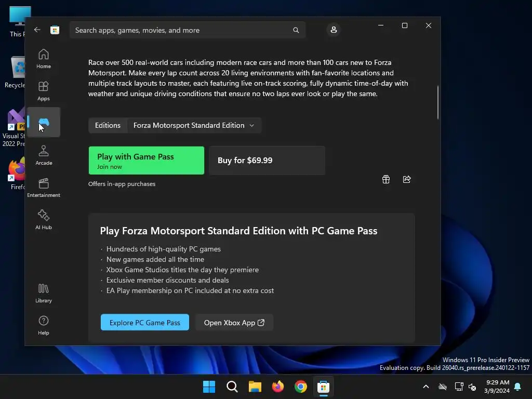This screenshot has height=399, width=532.
Task: Click the Store vertical scrollbar thumb
Action: [437, 102]
